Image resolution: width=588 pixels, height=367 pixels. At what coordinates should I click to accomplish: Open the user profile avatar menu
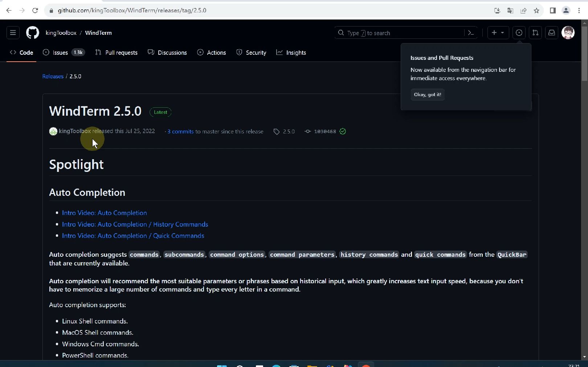click(x=568, y=33)
